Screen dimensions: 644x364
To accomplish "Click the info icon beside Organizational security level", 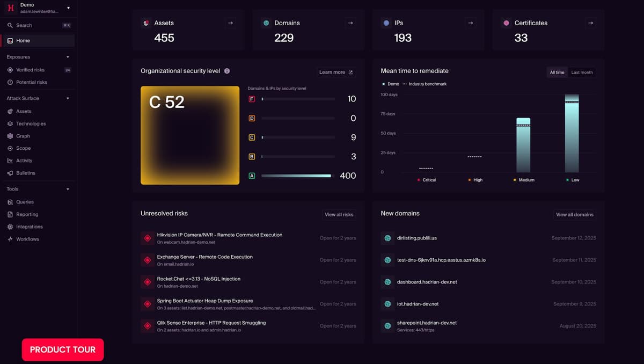I will [227, 71].
